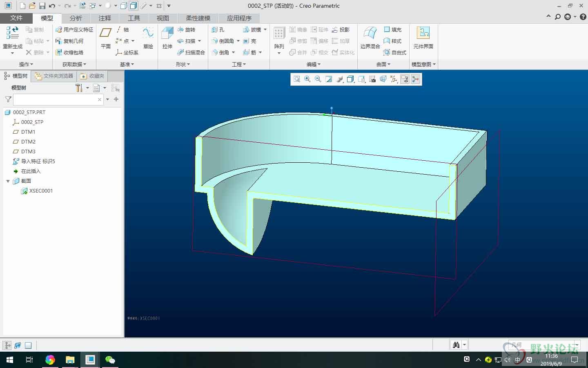Open the View Manager camera icon
588x368 pixels.
372,79
